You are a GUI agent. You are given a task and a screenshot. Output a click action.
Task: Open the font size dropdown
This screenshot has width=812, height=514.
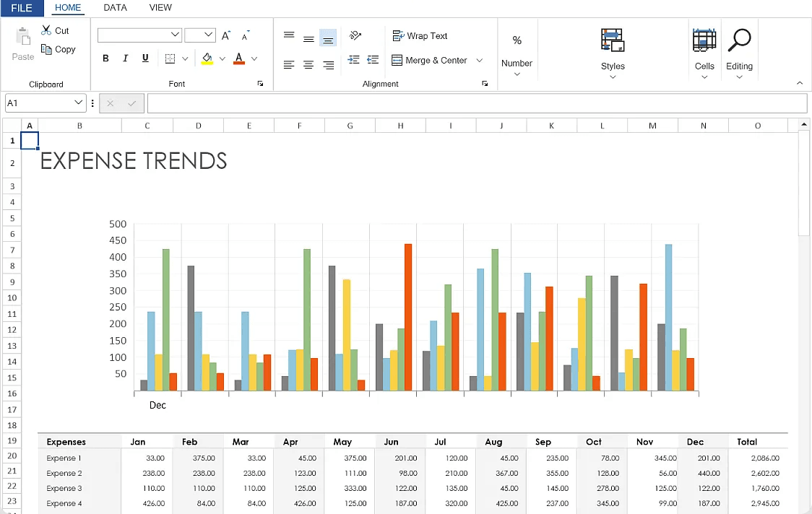(x=208, y=35)
